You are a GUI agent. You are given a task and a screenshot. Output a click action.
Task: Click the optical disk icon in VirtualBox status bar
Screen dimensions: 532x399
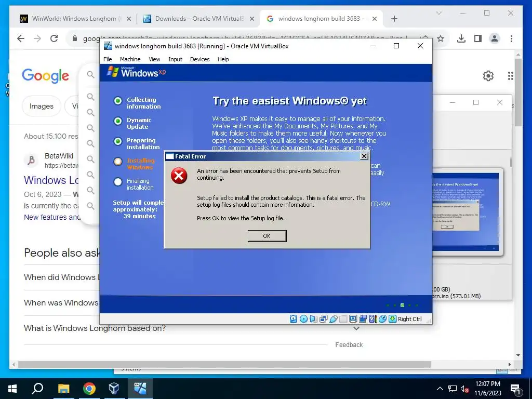(x=303, y=319)
